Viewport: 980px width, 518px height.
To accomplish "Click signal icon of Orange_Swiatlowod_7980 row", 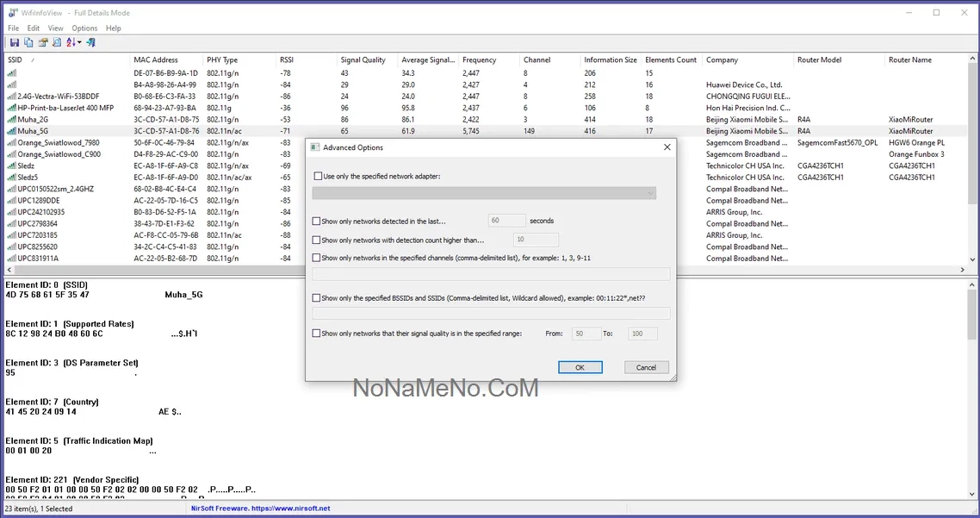I will pos(12,142).
